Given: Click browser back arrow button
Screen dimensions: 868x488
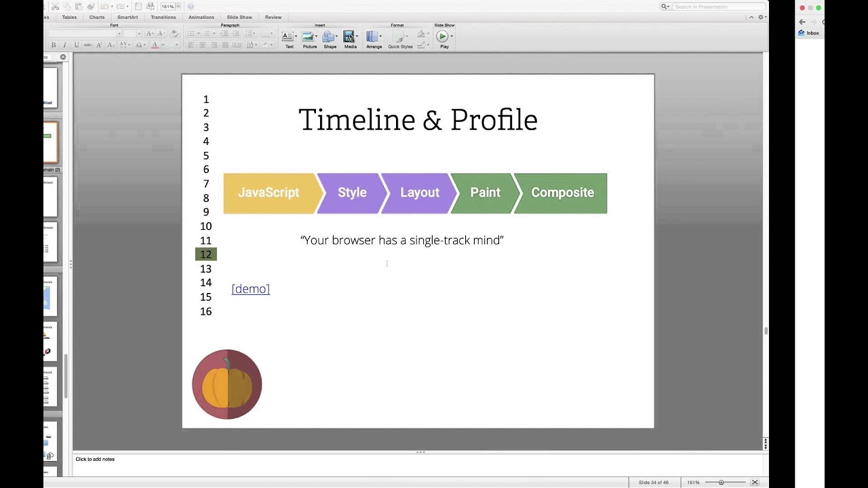Looking at the screenshot, I should coord(802,22).
